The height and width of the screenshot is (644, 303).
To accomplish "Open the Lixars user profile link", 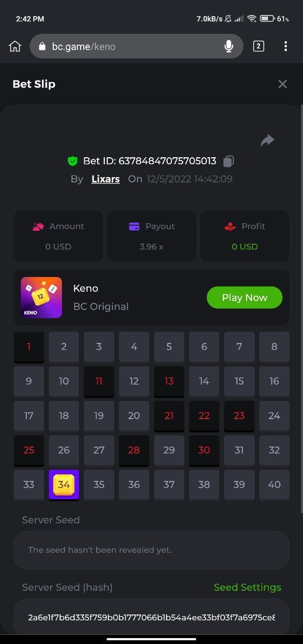I will (105, 179).
